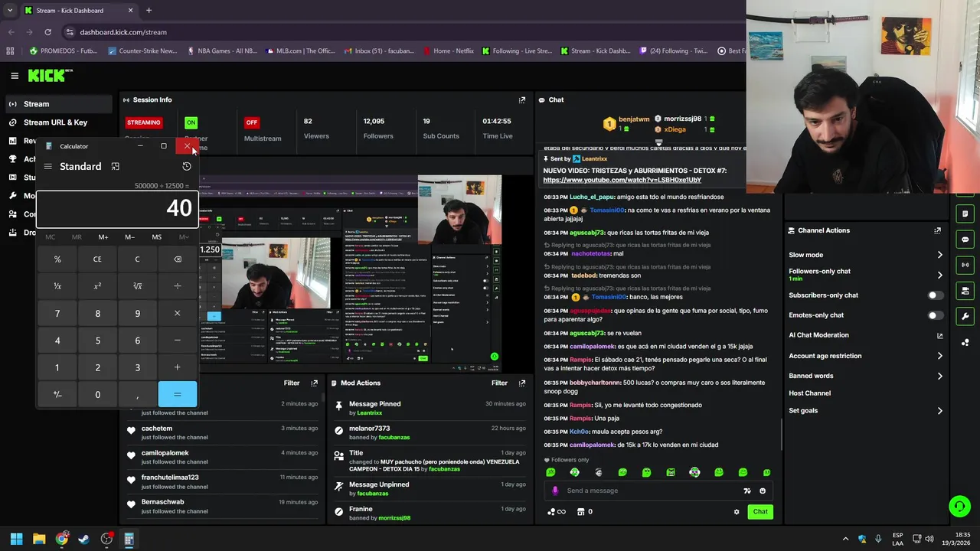The width and height of the screenshot is (980, 551).
Task: Open Steam from the taskbar
Action: pos(83,539)
